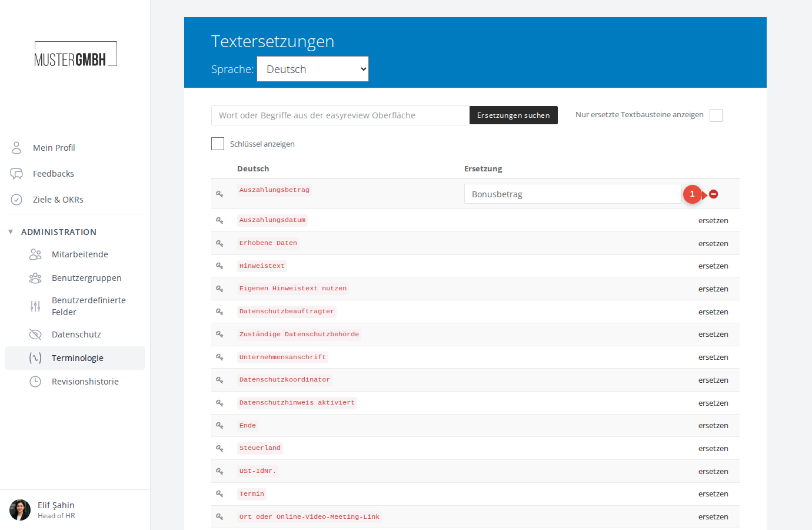Click ersetzen for USt-IdNr.
Viewport: 812px width, 530px height.
(x=713, y=472)
